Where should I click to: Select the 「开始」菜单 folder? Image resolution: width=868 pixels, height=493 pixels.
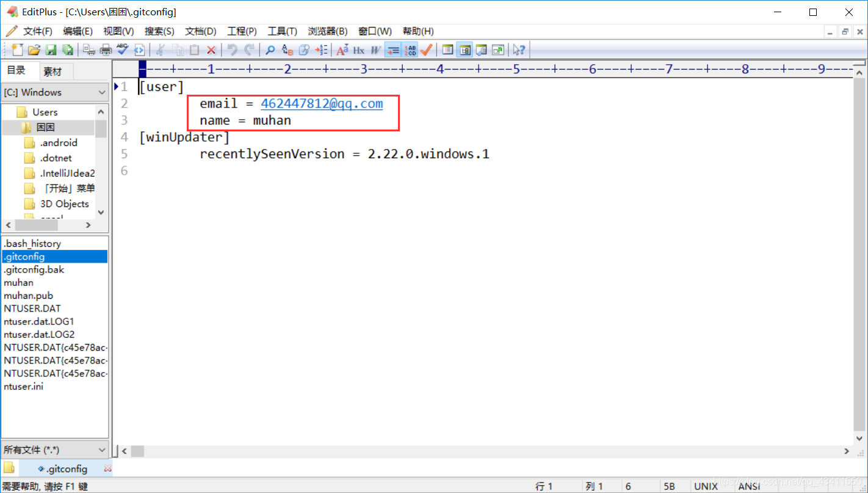(67, 189)
